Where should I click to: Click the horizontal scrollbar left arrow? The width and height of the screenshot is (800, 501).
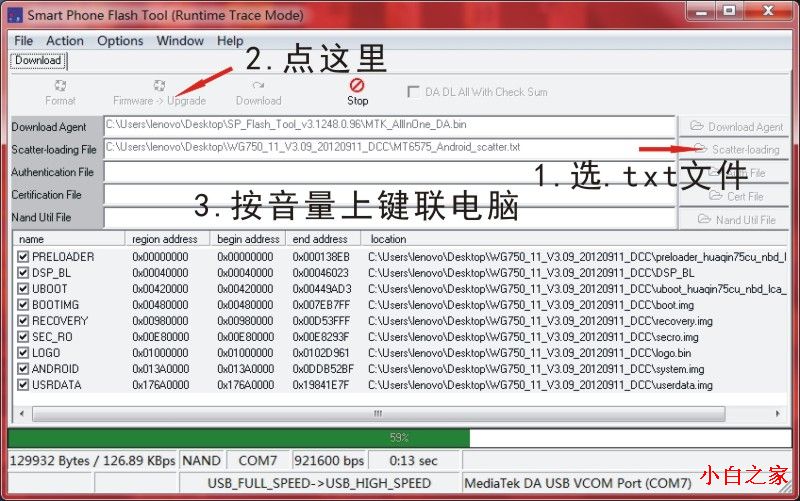pyautogui.click(x=21, y=413)
